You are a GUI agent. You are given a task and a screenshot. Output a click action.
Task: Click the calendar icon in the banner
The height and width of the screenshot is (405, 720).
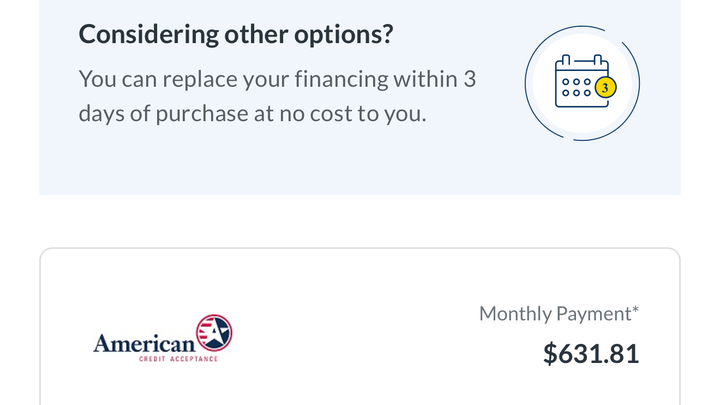pos(580,82)
